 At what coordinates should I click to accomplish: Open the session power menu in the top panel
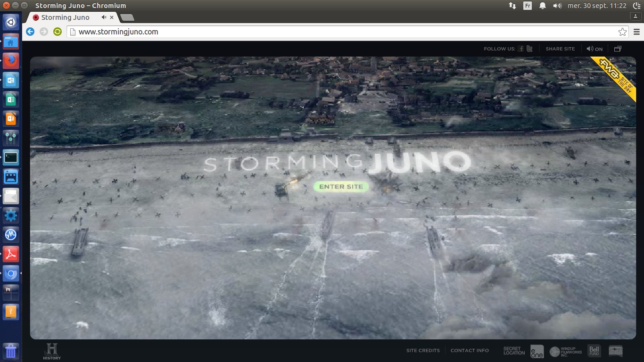tap(636, 6)
